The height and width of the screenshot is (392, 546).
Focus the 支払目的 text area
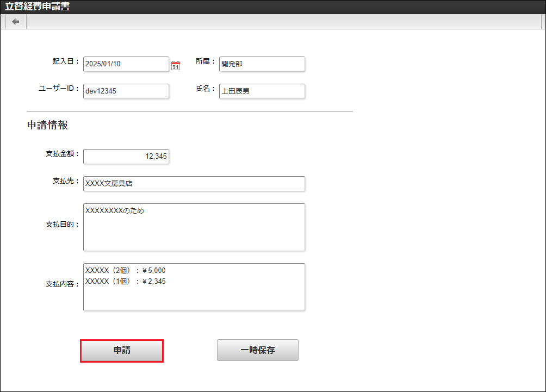click(x=194, y=227)
